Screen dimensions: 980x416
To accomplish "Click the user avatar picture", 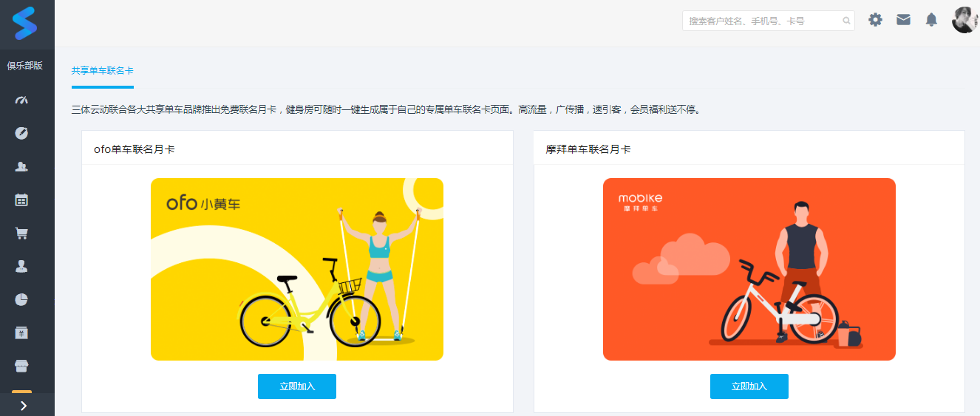I will [965, 20].
